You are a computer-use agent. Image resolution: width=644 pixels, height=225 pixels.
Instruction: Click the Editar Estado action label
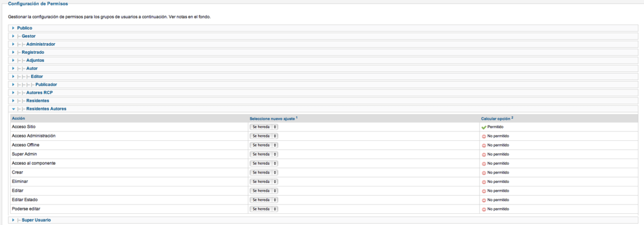[25, 200]
